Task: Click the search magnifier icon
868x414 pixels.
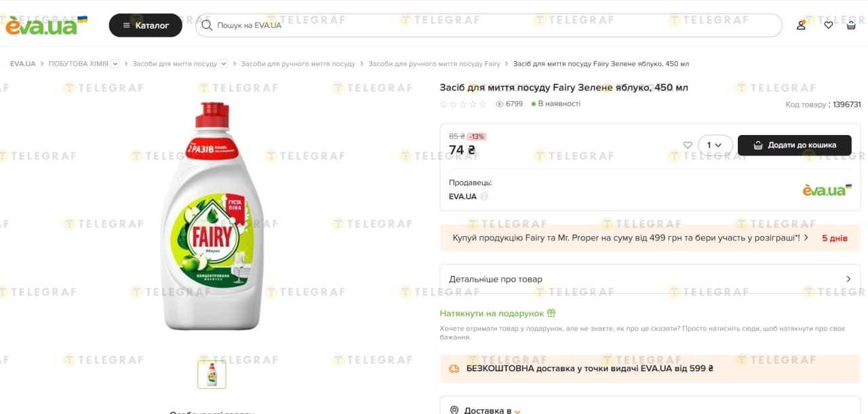Action: pos(208,25)
